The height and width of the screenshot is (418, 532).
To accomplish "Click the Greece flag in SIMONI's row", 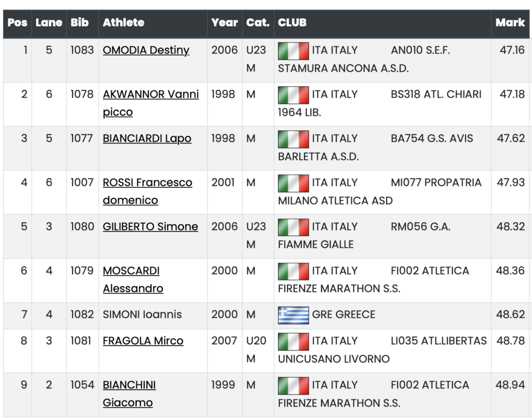I will click(294, 315).
